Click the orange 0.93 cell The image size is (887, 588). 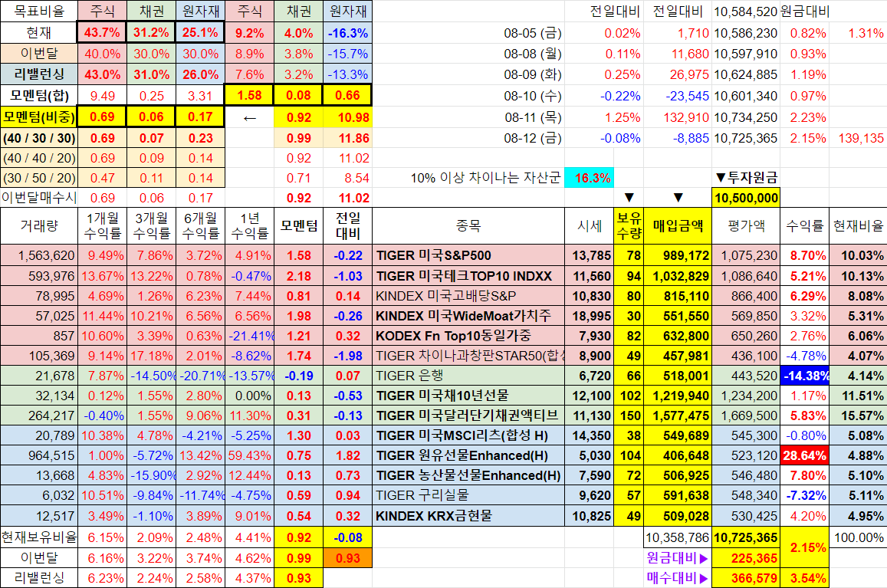click(x=348, y=558)
